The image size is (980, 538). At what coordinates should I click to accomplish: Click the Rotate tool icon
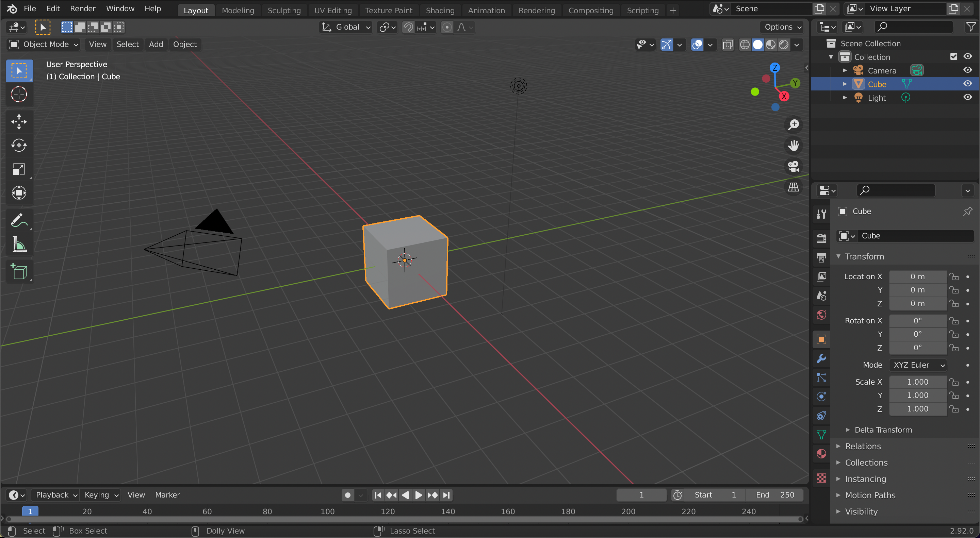point(18,145)
